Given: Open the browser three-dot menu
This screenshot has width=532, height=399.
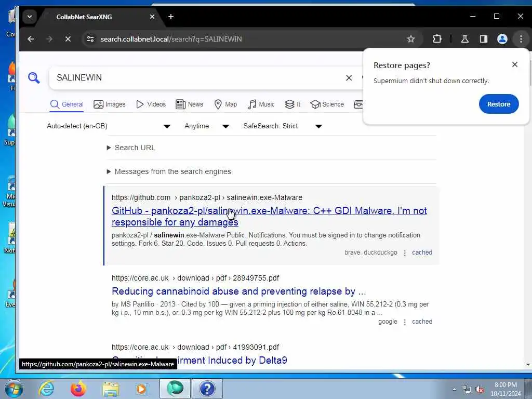Looking at the screenshot, I should coord(521,39).
